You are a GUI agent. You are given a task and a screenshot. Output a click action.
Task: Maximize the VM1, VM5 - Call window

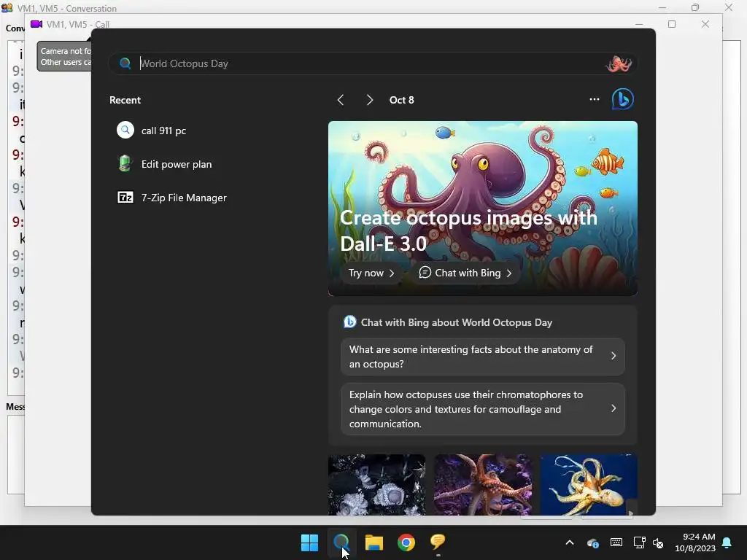[x=672, y=24]
